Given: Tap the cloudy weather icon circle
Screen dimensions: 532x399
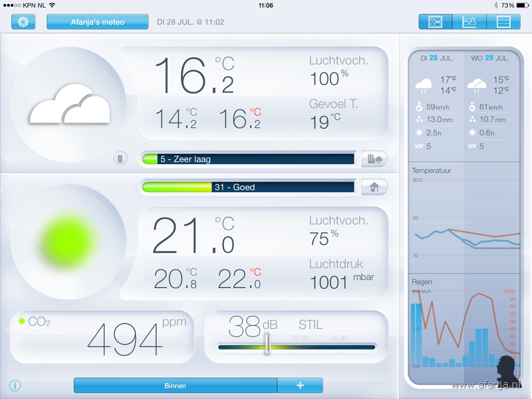Looking at the screenshot, I should (x=69, y=105).
